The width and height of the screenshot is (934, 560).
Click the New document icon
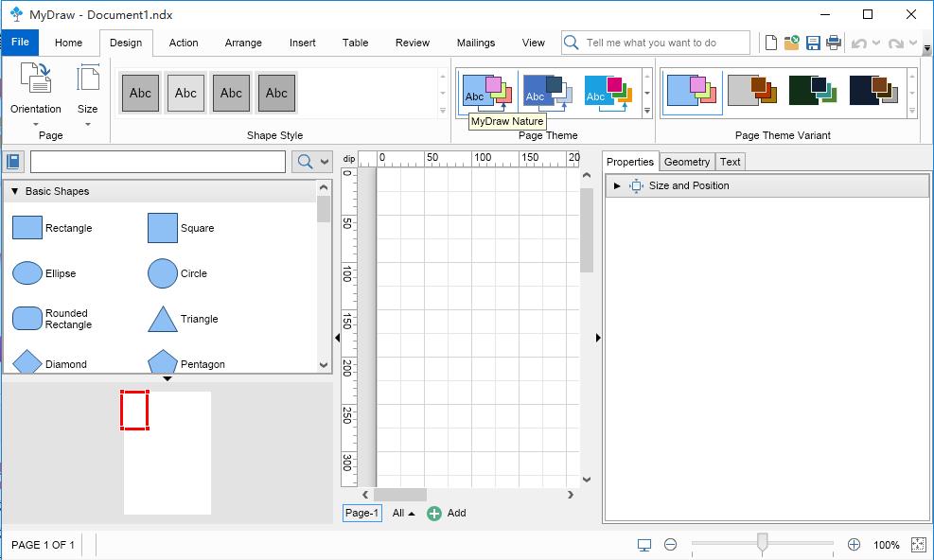click(771, 43)
